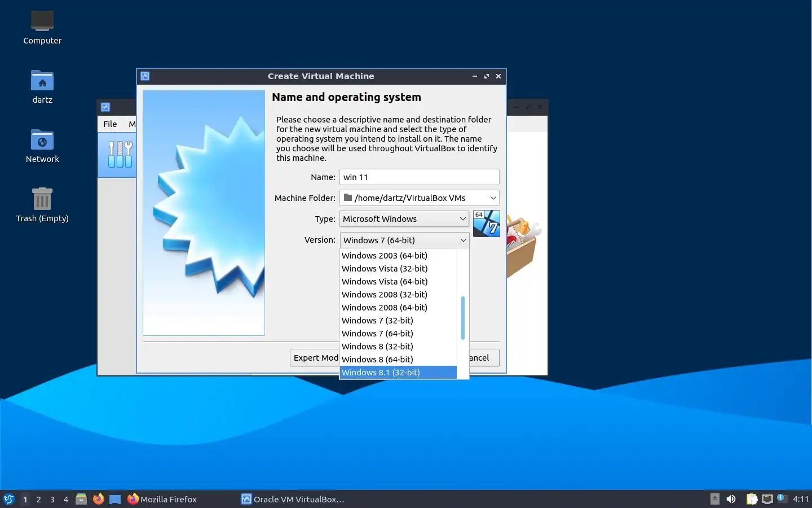Image resolution: width=812 pixels, height=508 pixels.
Task: Pick Windows 2008 (32-bit) in the dropdown list
Action: point(398,295)
